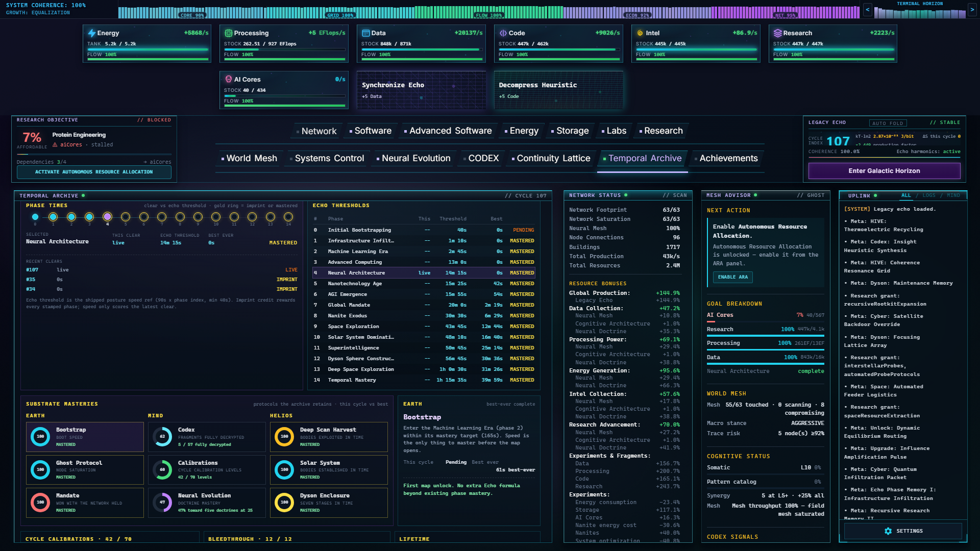This screenshot has width=980, height=551.
Task: Open the Network tab
Action: coord(316,131)
